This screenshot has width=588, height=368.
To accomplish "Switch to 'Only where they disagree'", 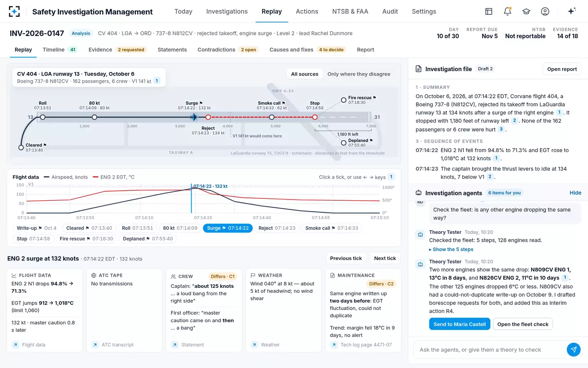I will pyautogui.click(x=359, y=74).
